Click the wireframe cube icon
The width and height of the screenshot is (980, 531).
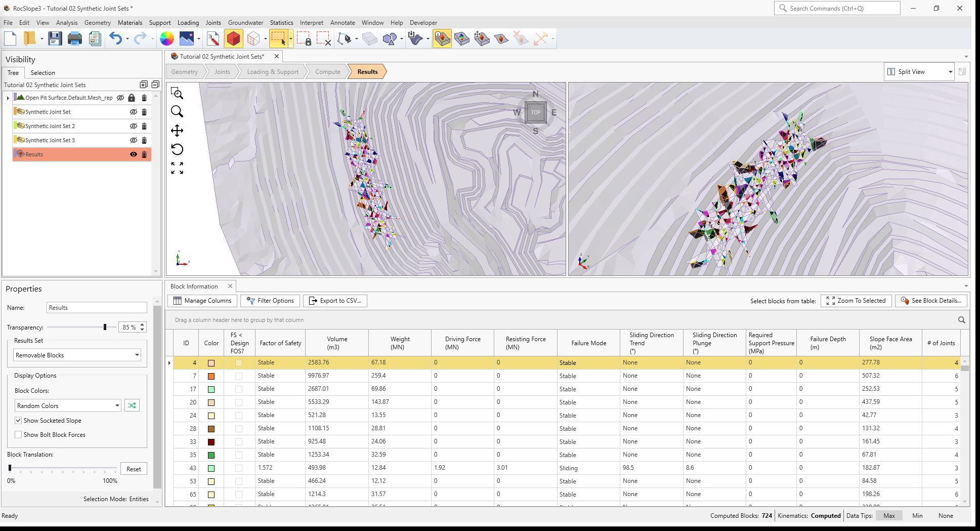(x=253, y=38)
